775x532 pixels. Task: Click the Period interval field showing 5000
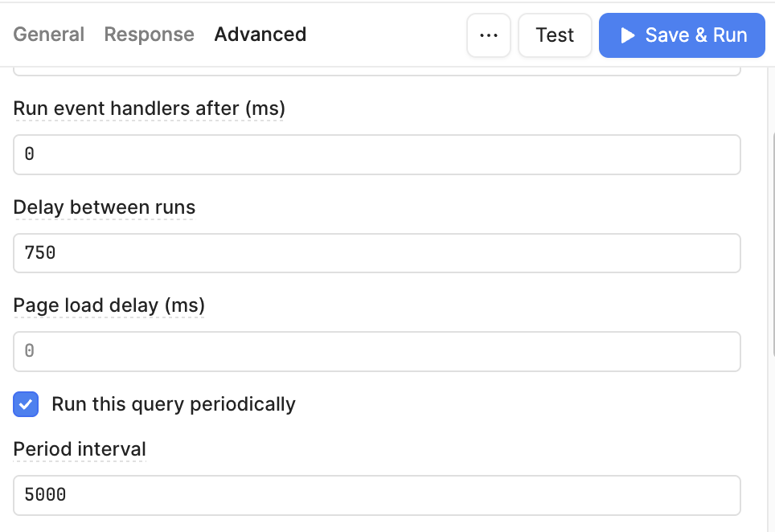(x=376, y=495)
